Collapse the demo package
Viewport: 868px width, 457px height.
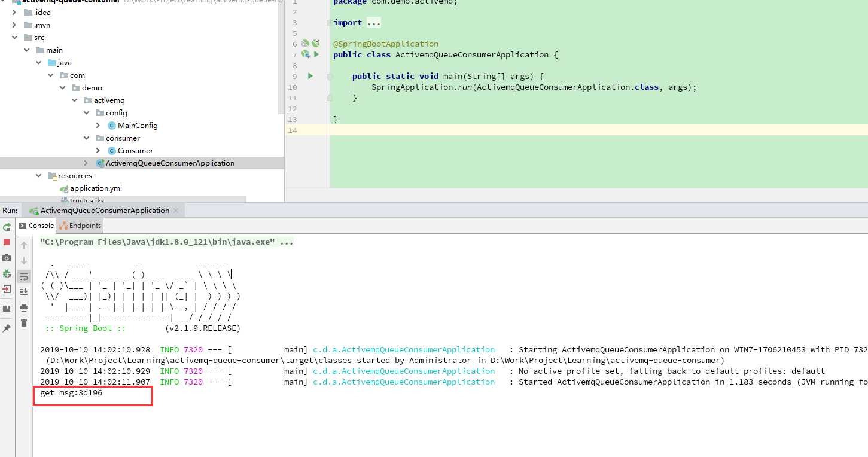pos(63,88)
